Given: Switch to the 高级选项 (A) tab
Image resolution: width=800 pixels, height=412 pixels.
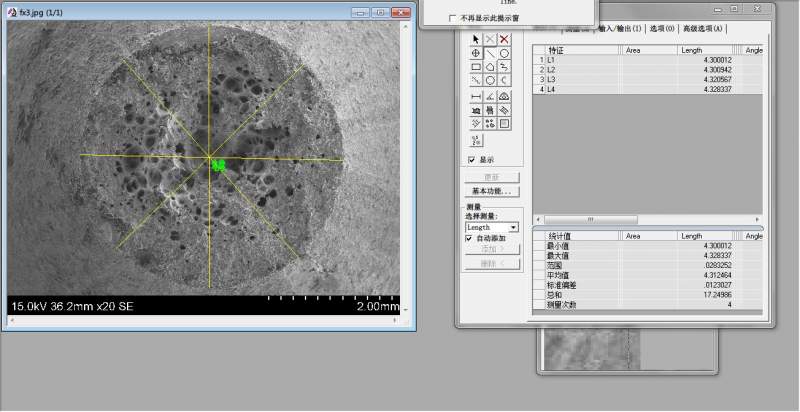Looking at the screenshot, I should (x=703, y=29).
